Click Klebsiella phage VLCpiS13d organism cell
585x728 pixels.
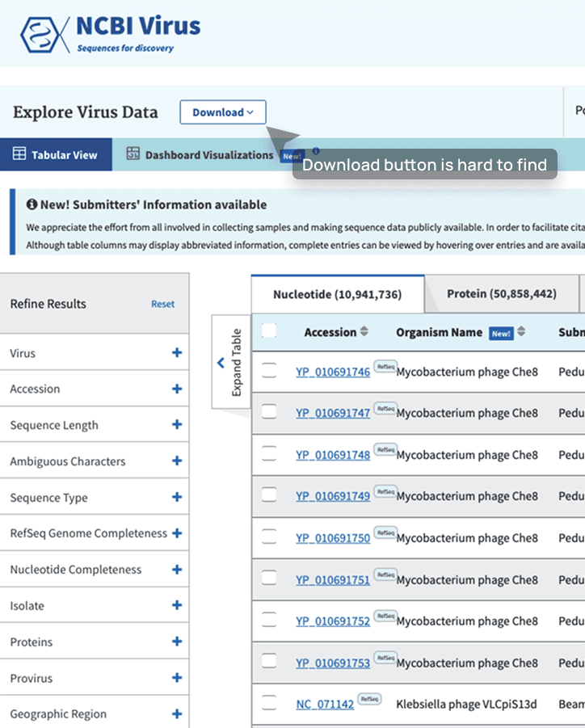(x=466, y=705)
